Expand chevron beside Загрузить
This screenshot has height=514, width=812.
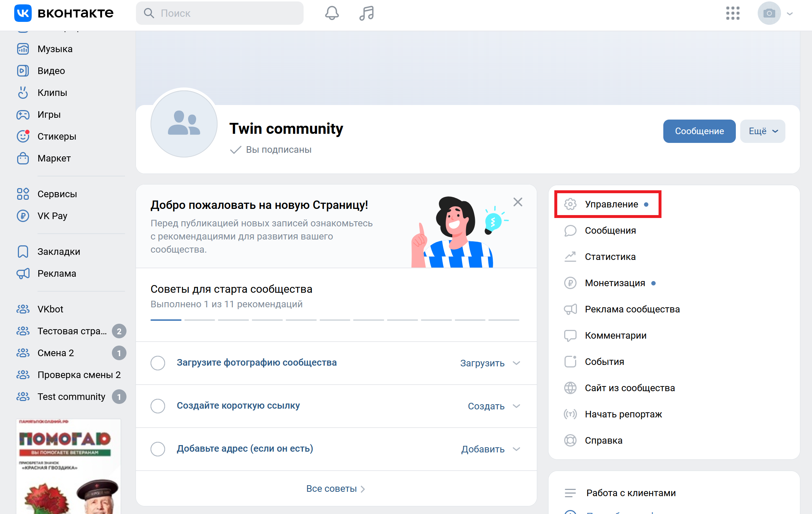pos(516,363)
